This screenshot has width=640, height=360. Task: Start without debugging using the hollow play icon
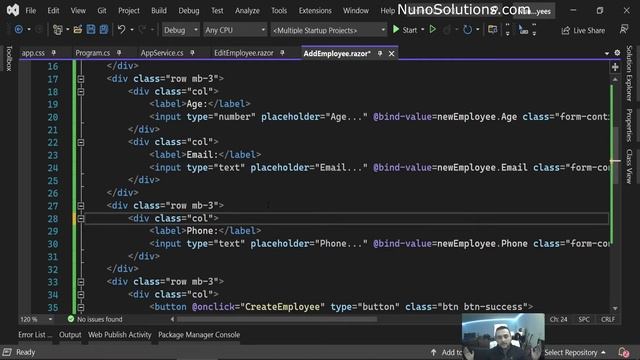(x=433, y=29)
